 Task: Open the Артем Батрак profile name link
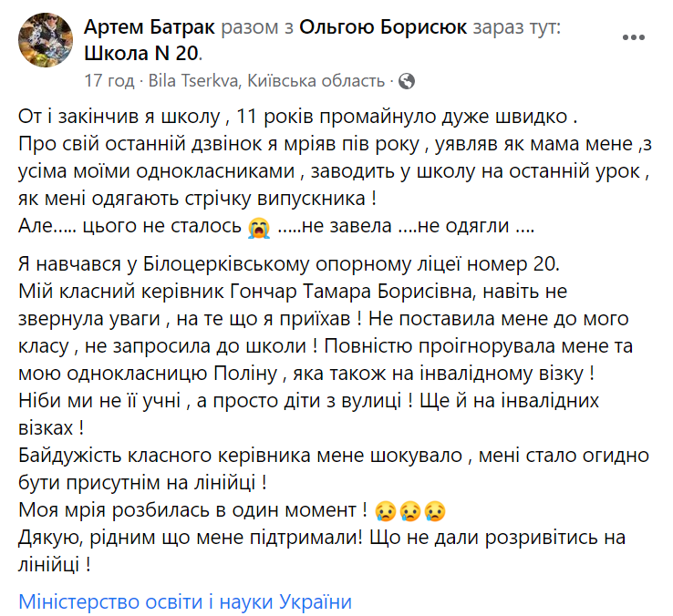coord(150,27)
